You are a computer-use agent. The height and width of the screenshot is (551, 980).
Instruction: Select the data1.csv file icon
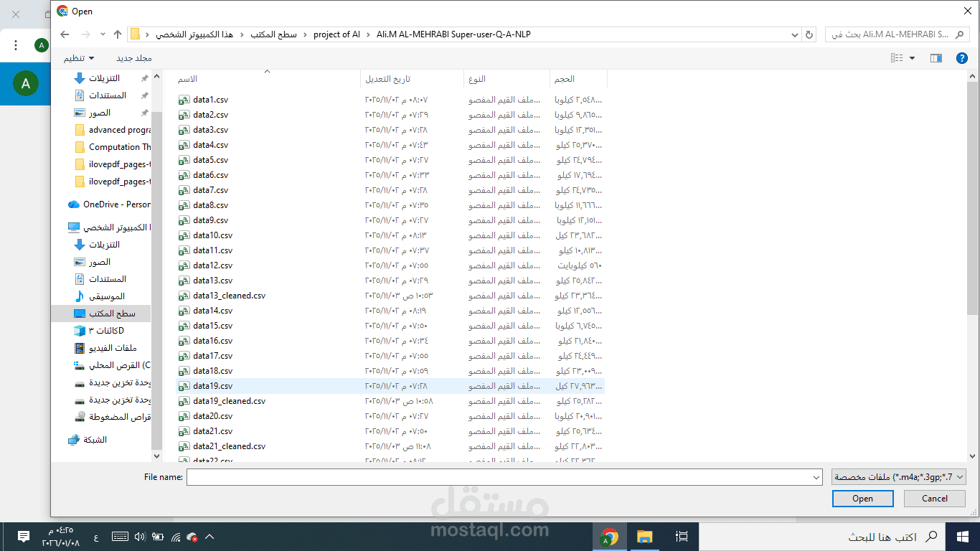tap(184, 100)
